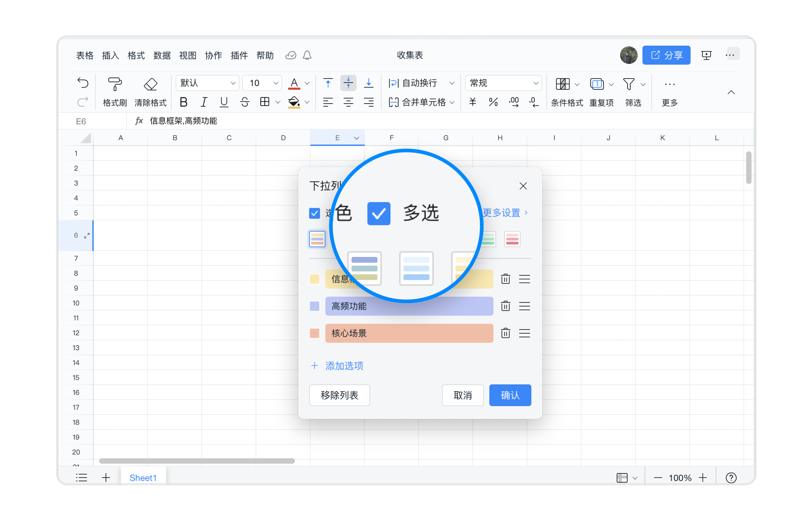Click the orange swatch beside 核心场景
This screenshot has height=524, width=812.
[x=314, y=333]
